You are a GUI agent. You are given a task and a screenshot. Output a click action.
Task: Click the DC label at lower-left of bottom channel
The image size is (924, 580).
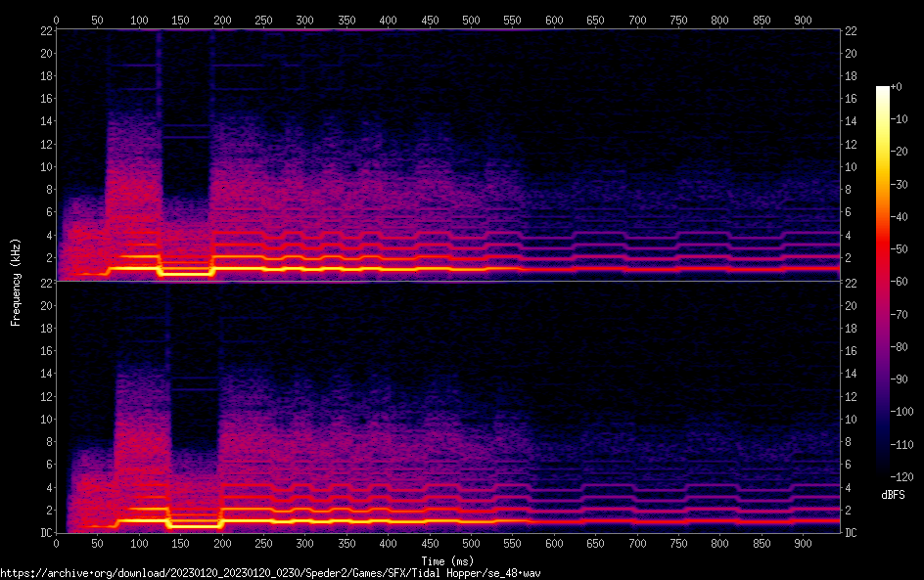point(44,533)
